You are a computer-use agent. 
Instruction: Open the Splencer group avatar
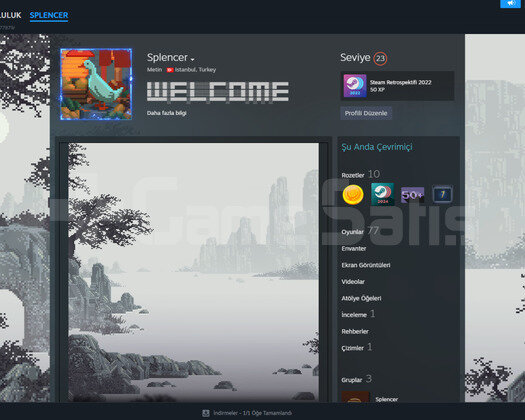pyautogui.click(x=355, y=397)
